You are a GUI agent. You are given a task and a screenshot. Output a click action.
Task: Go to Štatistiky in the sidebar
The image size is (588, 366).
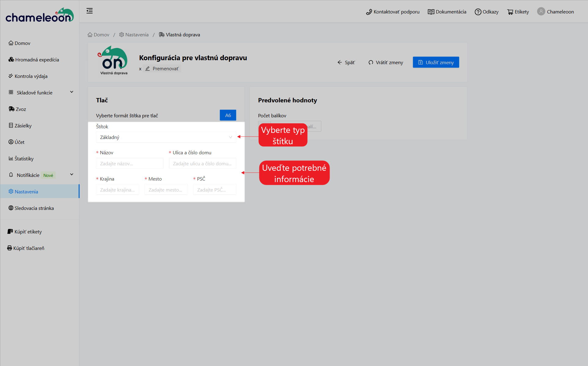click(24, 159)
